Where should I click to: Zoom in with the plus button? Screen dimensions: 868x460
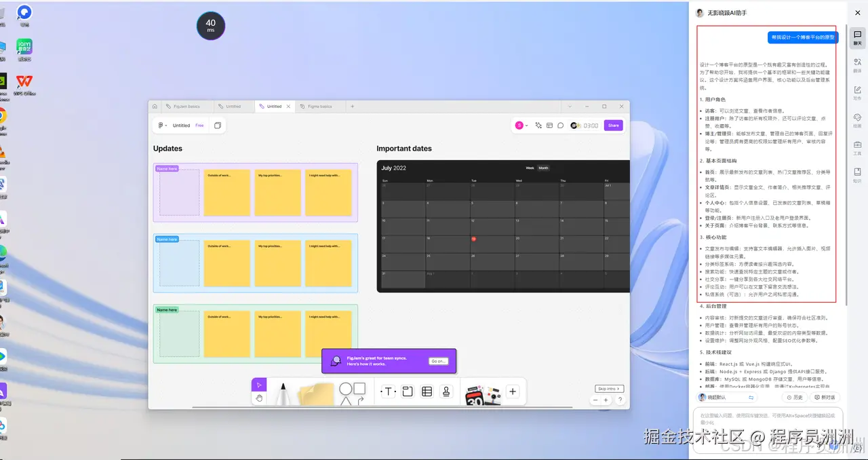tap(606, 400)
